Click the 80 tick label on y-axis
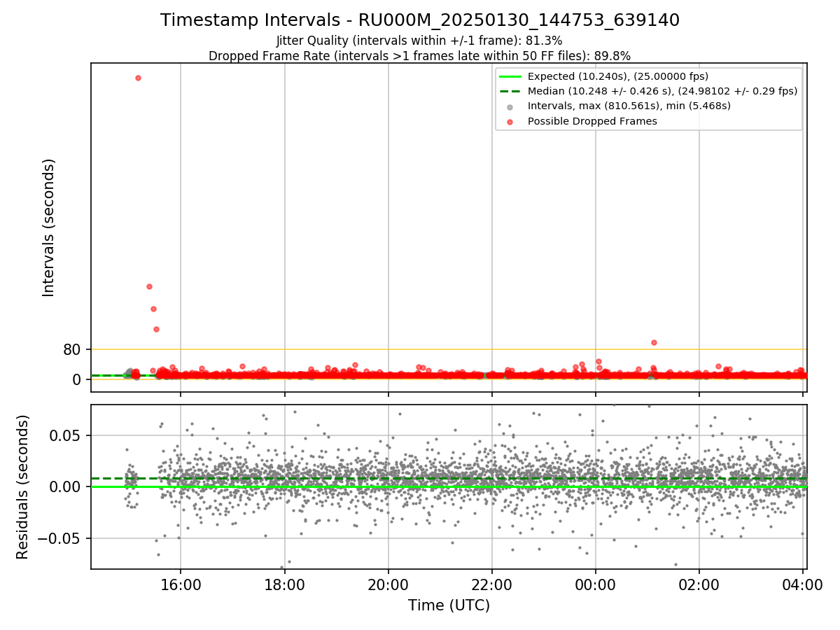Screen dimensions: 840x630 click(x=72, y=349)
